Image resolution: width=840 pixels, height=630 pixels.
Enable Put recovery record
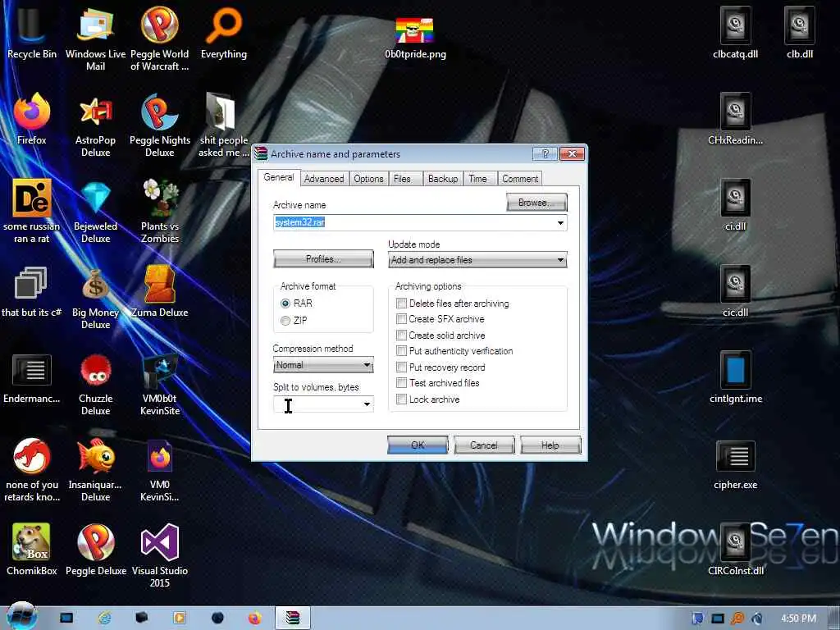pos(401,367)
